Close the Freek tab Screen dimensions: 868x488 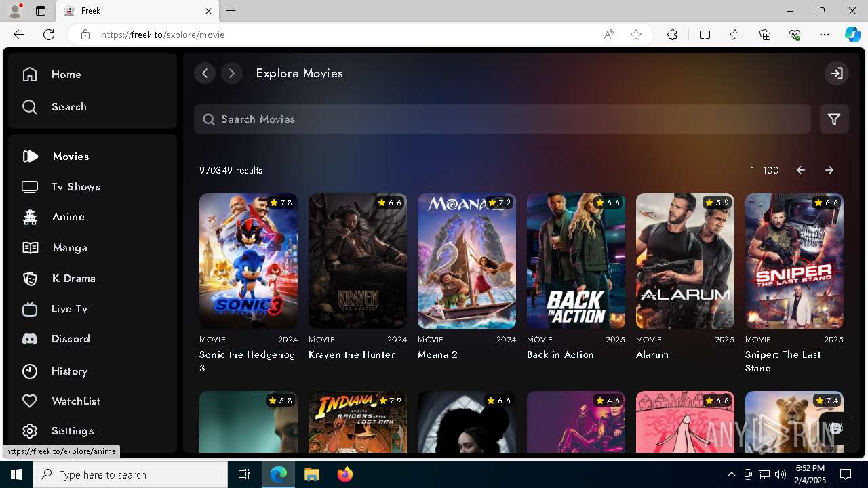208,11
